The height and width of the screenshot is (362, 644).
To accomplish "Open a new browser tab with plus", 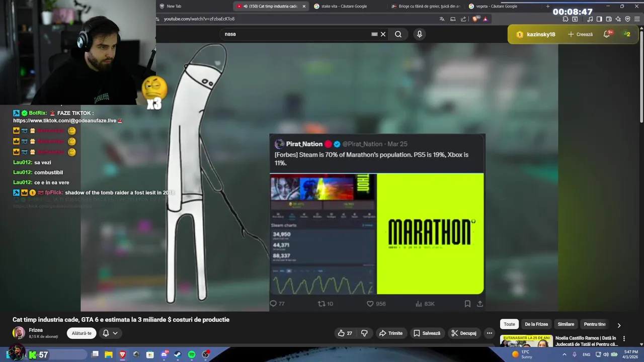I will tap(548, 6).
